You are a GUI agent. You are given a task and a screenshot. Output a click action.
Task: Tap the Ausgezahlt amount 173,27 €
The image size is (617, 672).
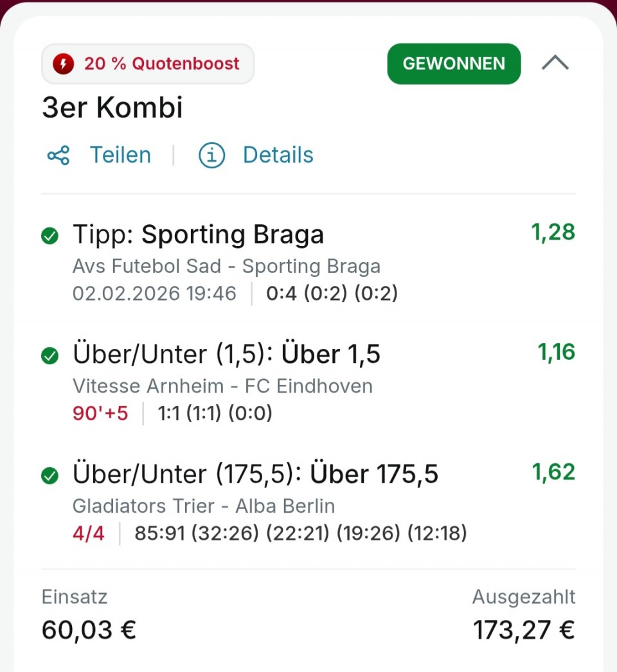523,630
